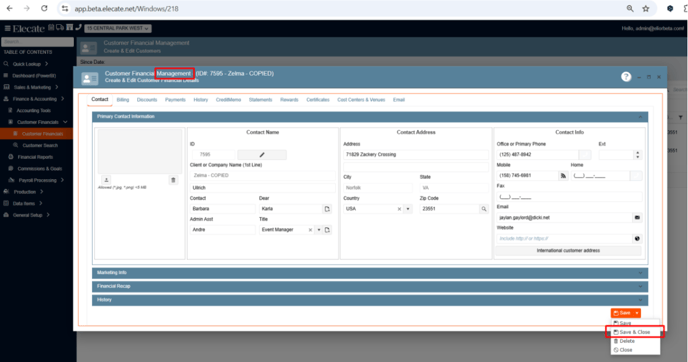Click the Address field with Zackery Crossing

(416, 154)
